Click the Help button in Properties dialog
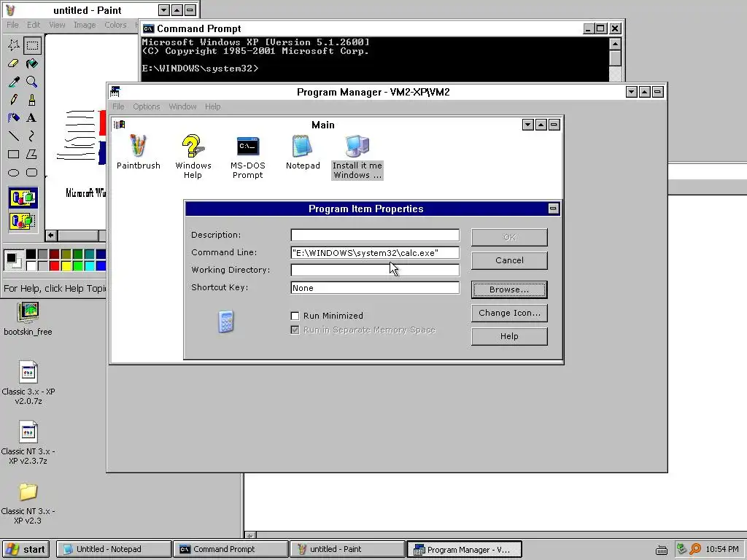The height and width of the screenshot is (560, 747). point(509,336)
